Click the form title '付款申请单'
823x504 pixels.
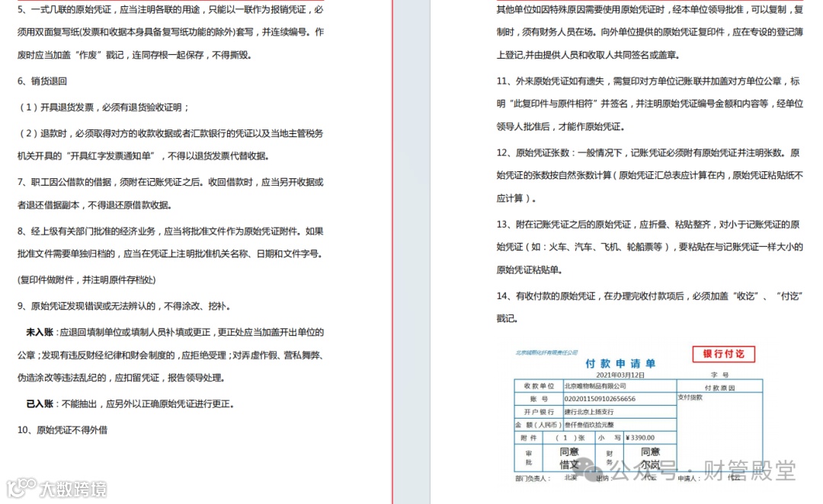click(x=620, y=363)
